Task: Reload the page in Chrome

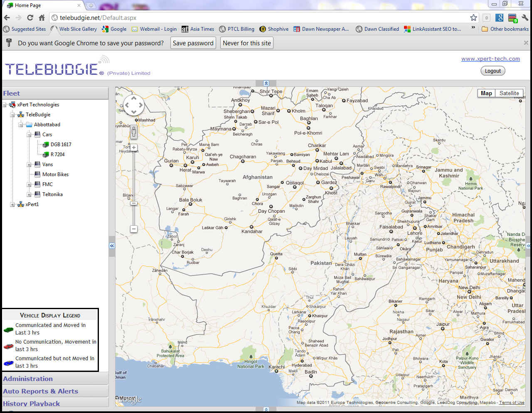Action: 30,17
